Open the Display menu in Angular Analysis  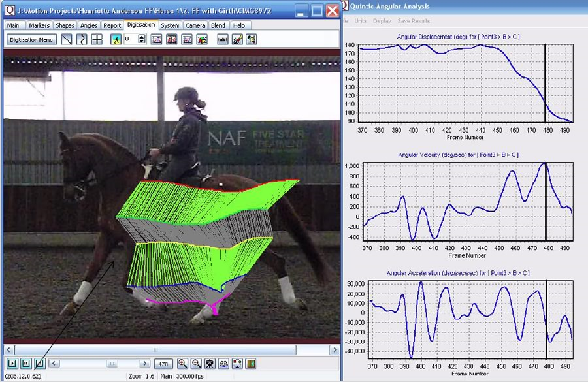point(382,21)
